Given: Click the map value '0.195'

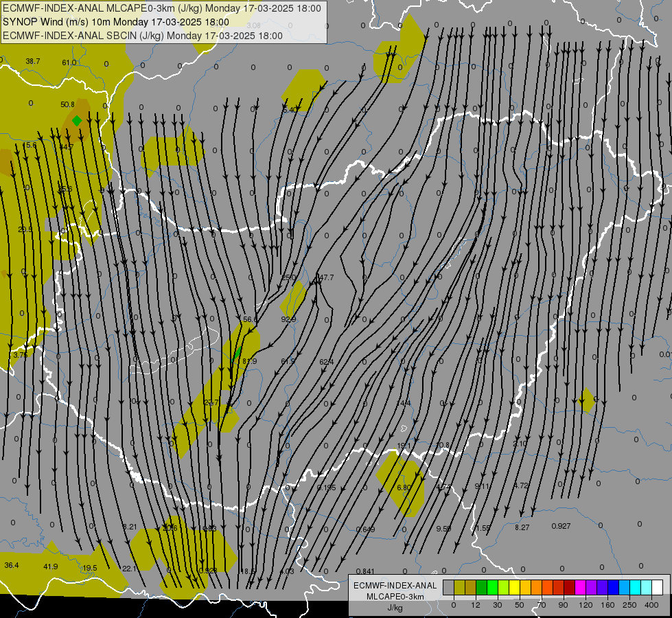Looking at the screenshot, I should click(x=326, y=488).
